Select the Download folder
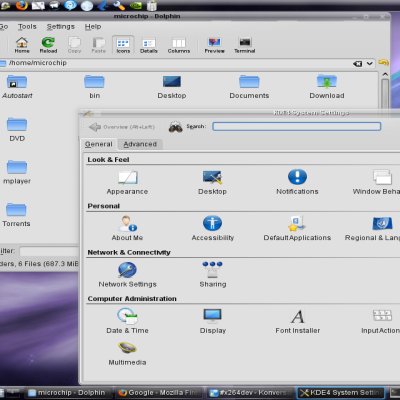400x400 pixels. (327, 87)
